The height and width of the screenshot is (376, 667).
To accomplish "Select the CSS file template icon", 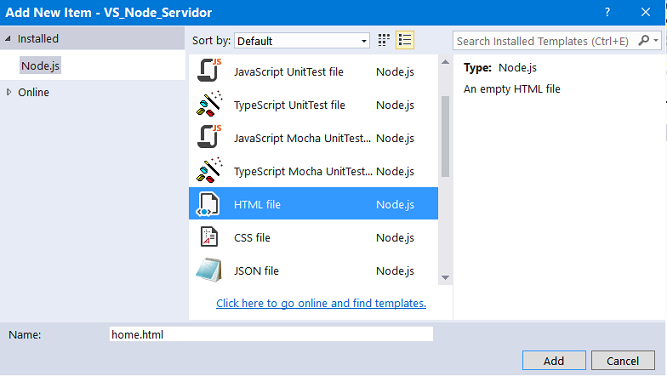I will [x=209, y=237].
